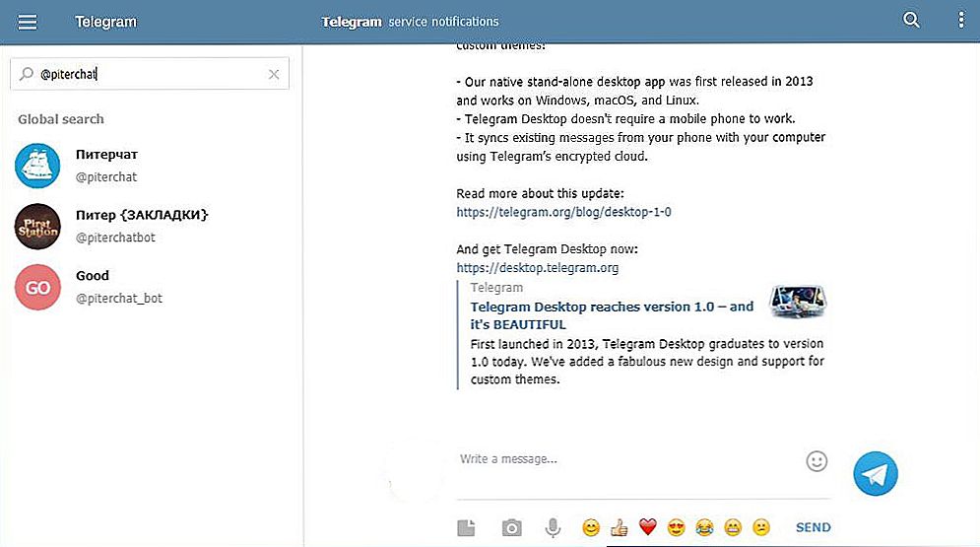Click the Telegram service notifications chat title
The width and height of the screenshot is (980, 547).
click(410, 22)
